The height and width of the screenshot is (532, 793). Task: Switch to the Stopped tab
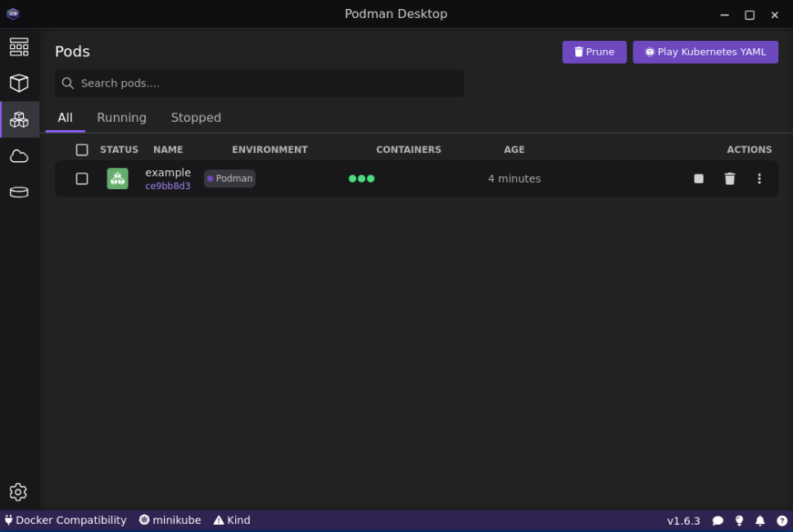click(196, 118)
